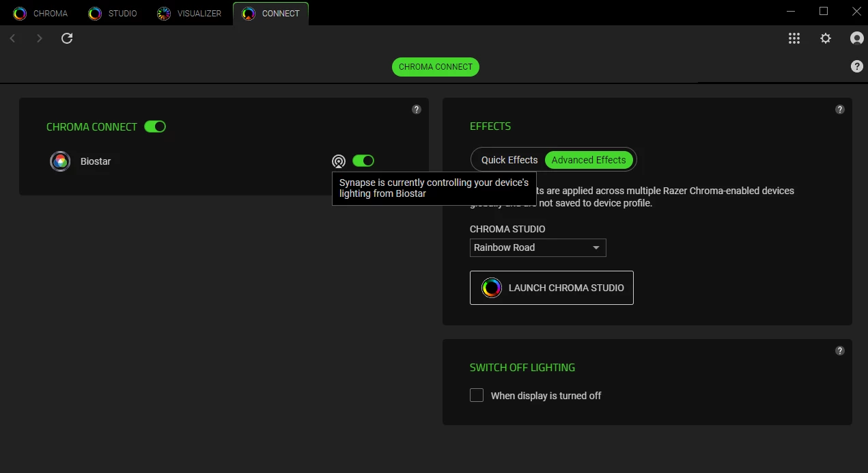The image size is (868, 473).
Task: Open the apps grid menu
Action: coord(794,38)
